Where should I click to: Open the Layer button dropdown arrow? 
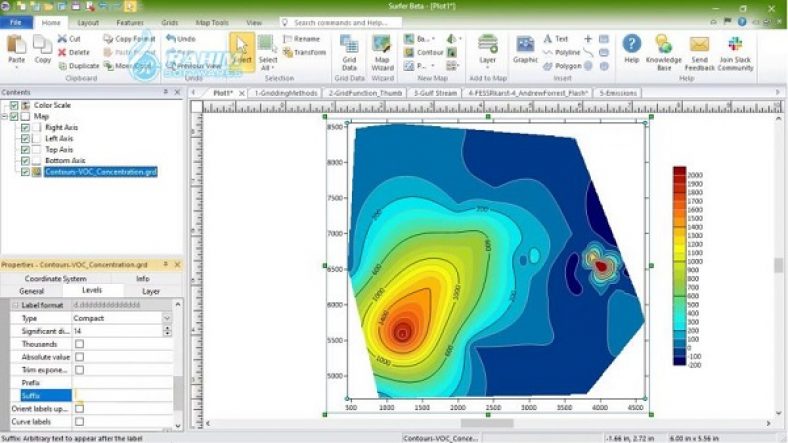tap(487, 67)
